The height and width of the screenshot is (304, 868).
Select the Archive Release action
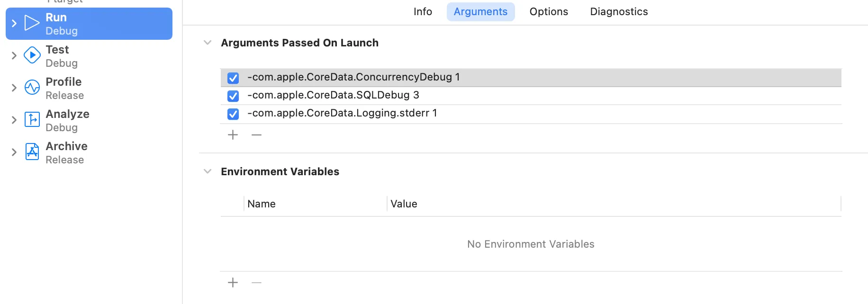coord(66,152)
